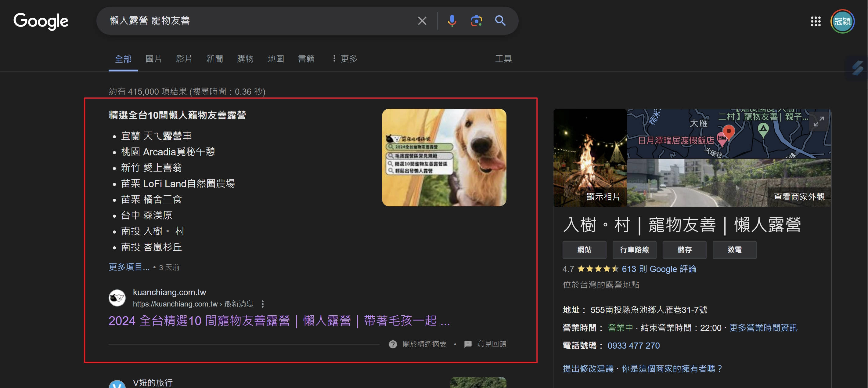Viewport: 868px width, 388px height.
Task: Switch to the 圖片 results tab
Action: click(154, 59)
